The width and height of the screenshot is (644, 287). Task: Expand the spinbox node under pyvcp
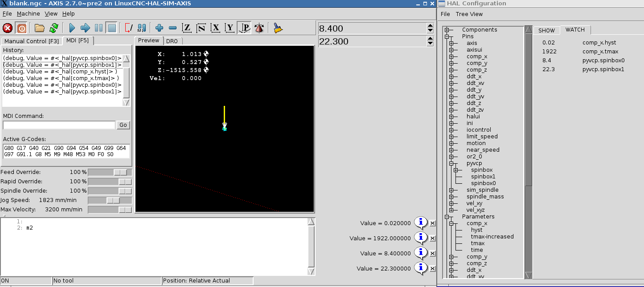pos(455,170)
